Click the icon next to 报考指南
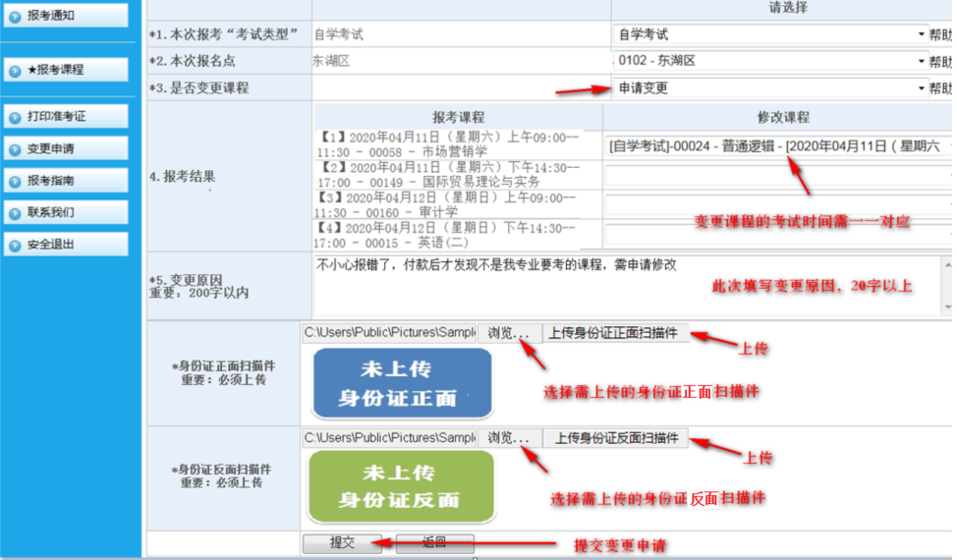Image resolution: width=957 pixels, height=560 pixels. coord(15,182)
